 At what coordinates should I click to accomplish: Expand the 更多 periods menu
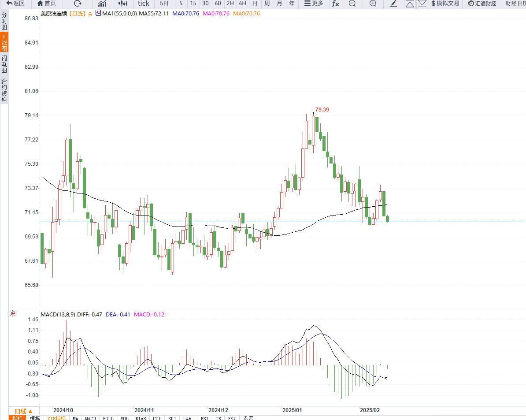coord(314,4)
